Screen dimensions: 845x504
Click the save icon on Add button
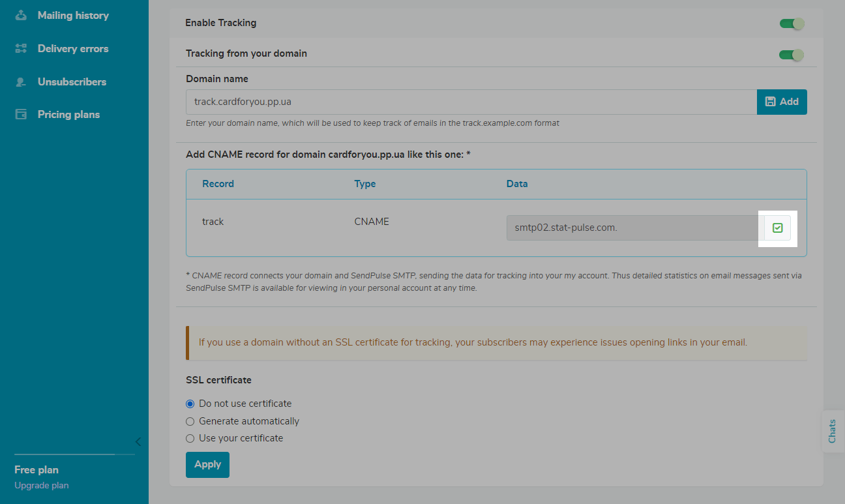[770, 102]
